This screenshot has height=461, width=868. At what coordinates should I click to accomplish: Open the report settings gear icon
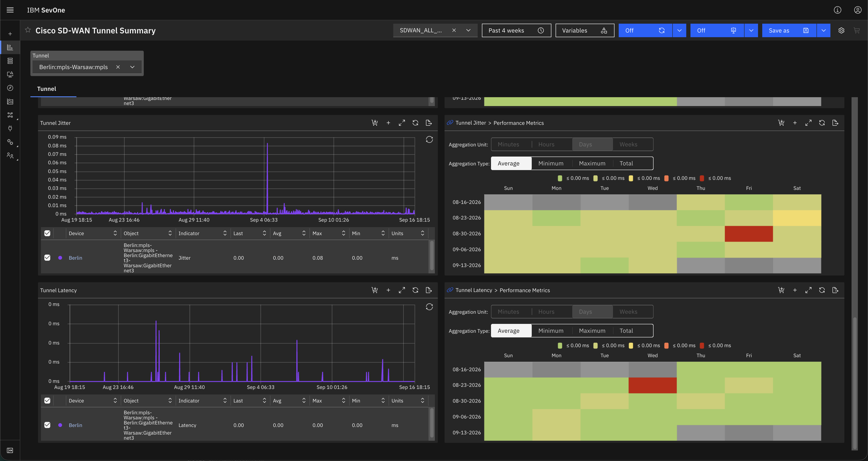pos(841,30)
